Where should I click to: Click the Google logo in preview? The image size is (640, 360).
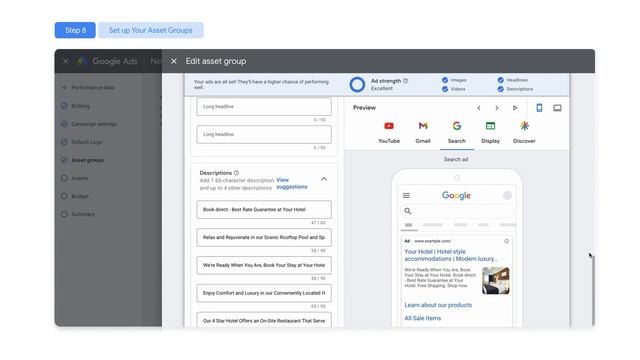pos(456,196)
